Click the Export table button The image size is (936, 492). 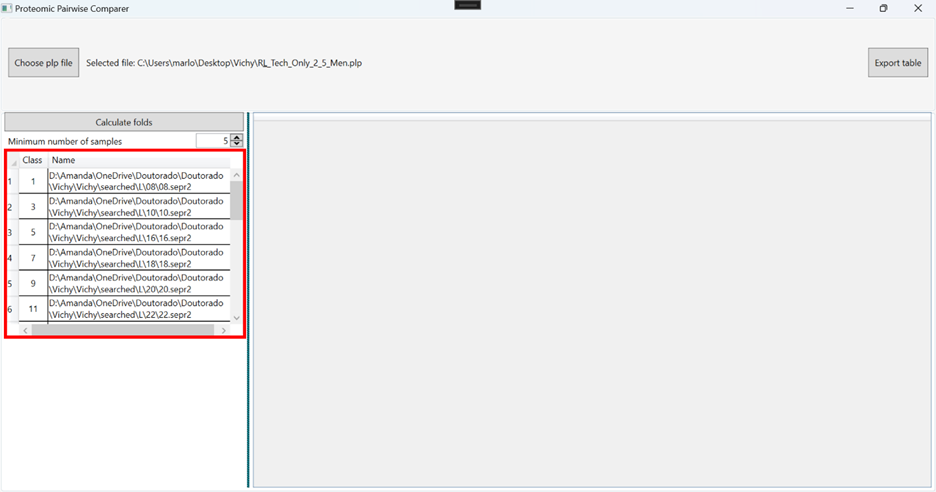point(898,63)
